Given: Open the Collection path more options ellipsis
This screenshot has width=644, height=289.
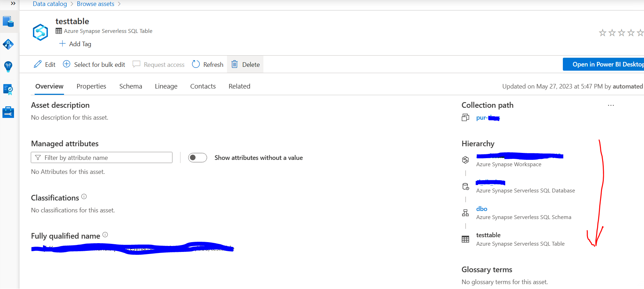Looking at the screenshot, I should coord(611,105).
